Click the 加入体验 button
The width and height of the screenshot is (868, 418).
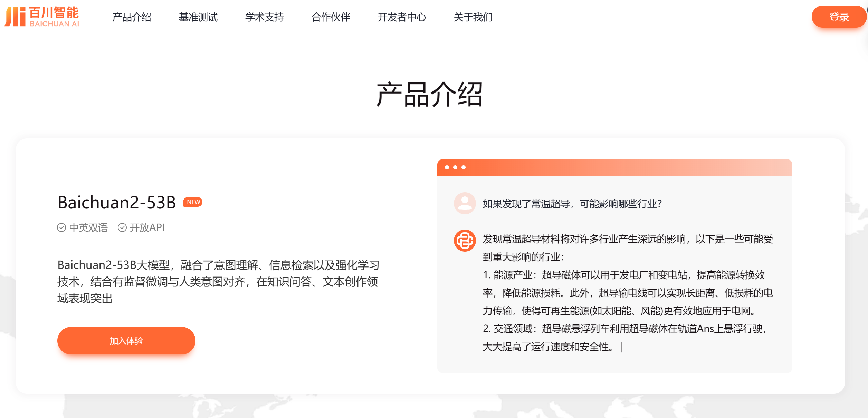pos(126,341)
